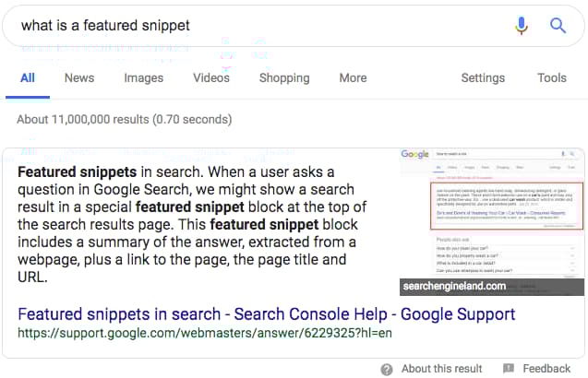The height and width of the screenshot is (378, 588).
Task: Click the Feedback text link
Action: coord(546,369)
